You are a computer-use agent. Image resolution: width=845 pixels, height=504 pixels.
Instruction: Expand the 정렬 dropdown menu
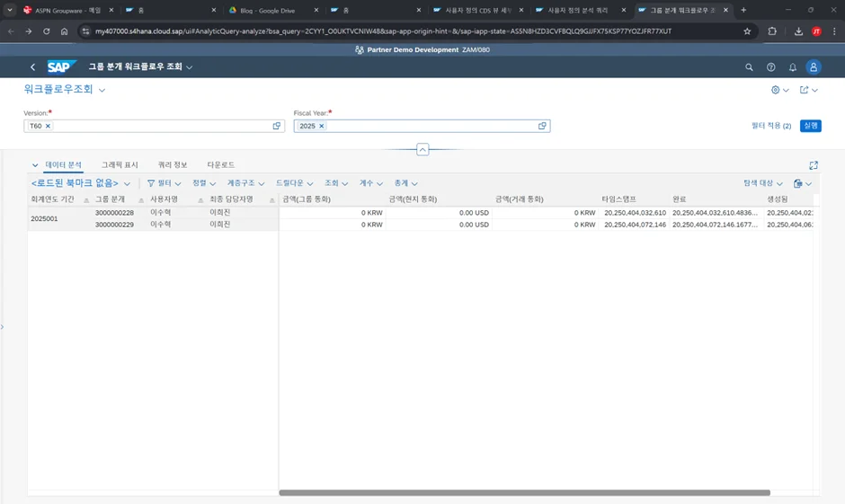click(204, 183)
